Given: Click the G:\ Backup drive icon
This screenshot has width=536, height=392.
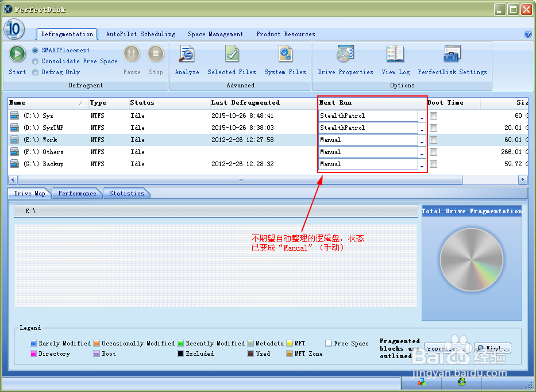Looking at the screenshot, I should (x=14, y=164).
